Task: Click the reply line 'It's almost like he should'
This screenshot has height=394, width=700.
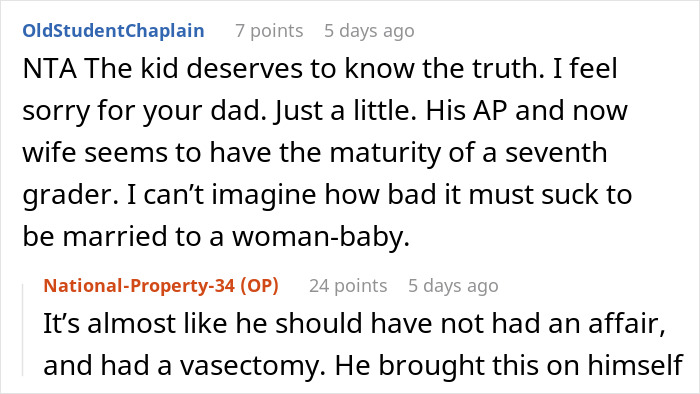Action: point(354,323)
